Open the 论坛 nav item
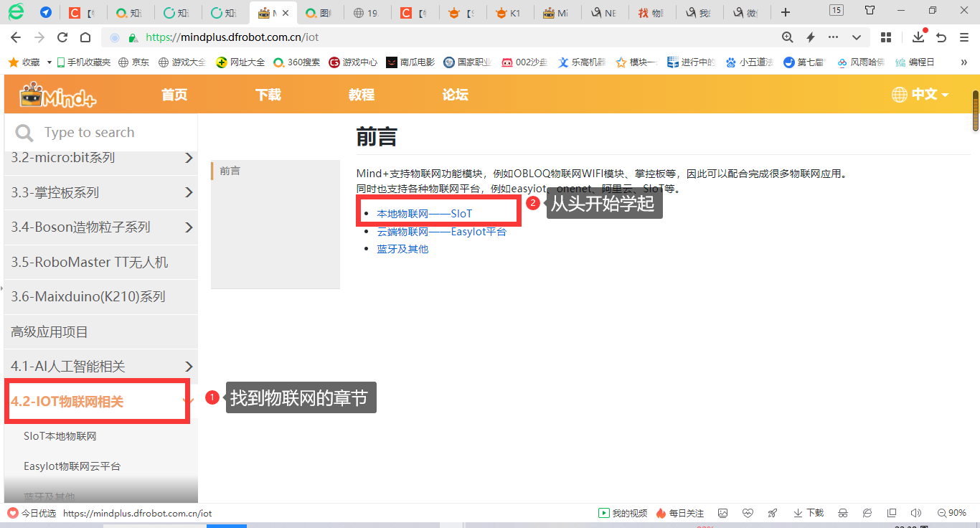This screenshot has height=528, width=980. (x=456, y=95)
